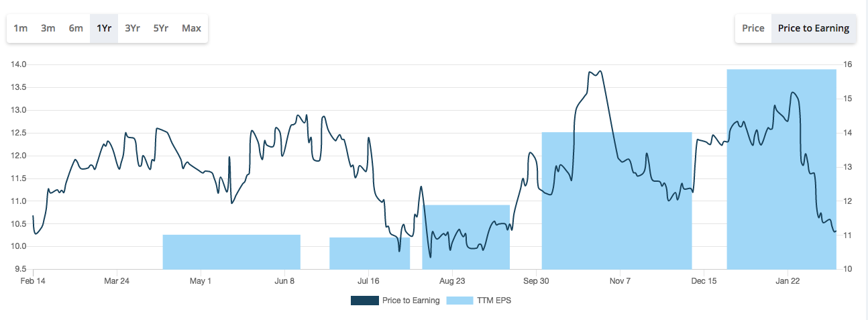Click the dark blue Price to Earning legend swatch
Screen dimensions: 868x320
tap(364, 301)
